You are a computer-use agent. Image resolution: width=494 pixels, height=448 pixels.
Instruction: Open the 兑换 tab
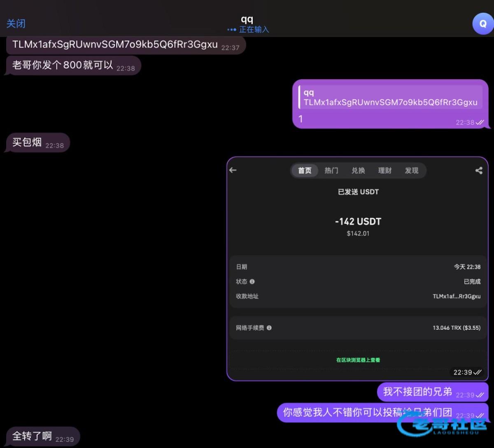click(358, 170)
